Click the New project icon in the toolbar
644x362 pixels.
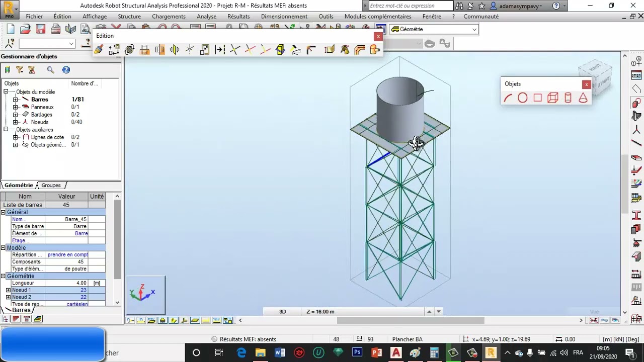(11, 29)
